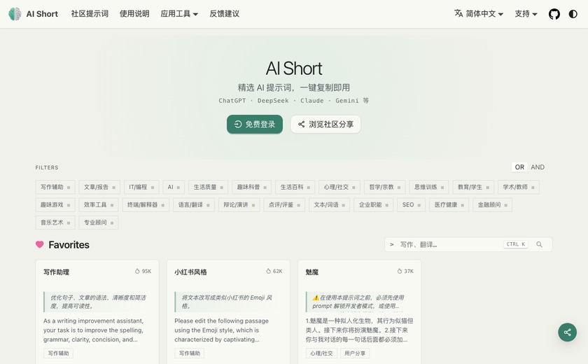Expand the 支持 dropdown menu
Screen dimensions: 588x364
tap(526, 14)
